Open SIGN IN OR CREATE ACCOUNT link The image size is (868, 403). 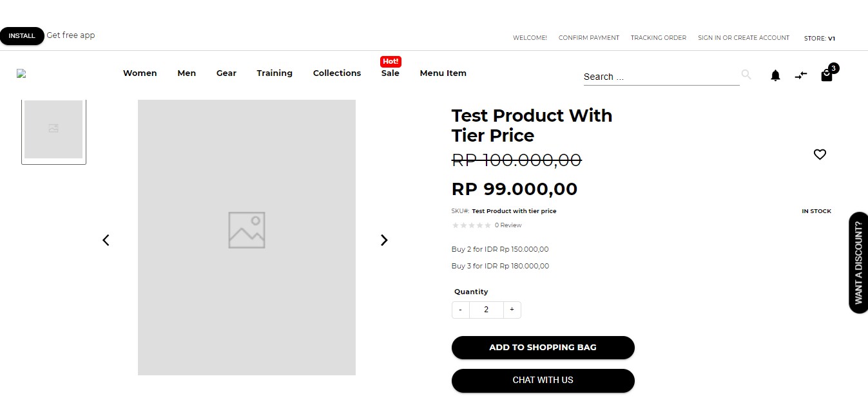[743, 37]
